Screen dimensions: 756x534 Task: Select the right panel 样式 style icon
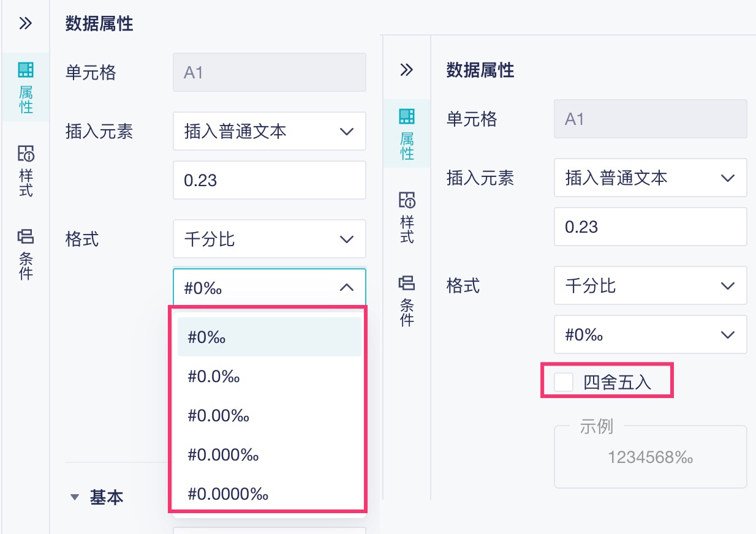click(x=407, y=217)
